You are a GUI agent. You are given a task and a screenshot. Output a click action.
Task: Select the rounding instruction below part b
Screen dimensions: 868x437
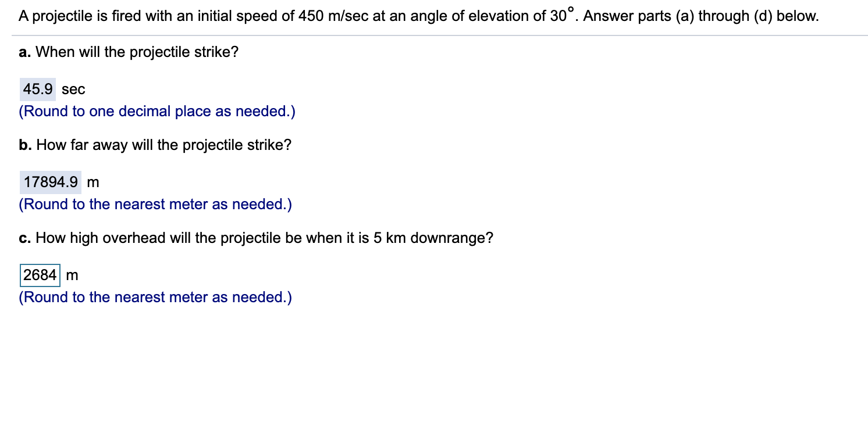coord(155,204)
